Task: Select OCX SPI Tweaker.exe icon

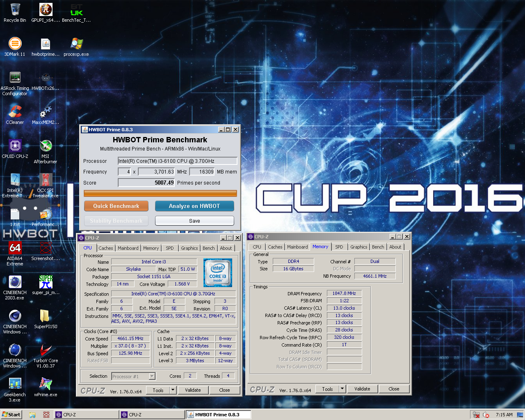Action: [46, 185]
